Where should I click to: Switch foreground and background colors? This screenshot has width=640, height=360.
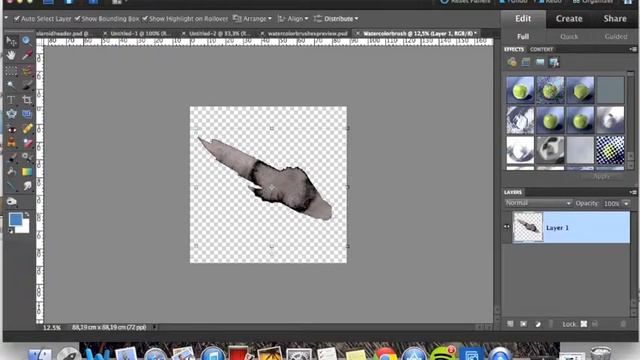27,214
